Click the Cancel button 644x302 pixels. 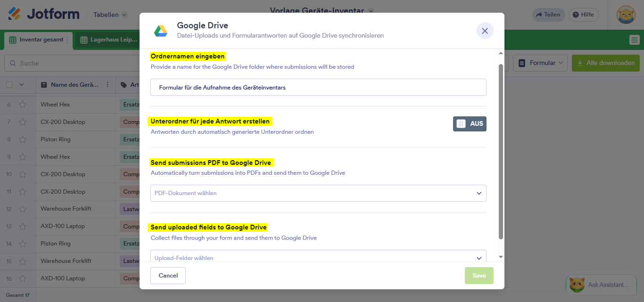(x=168, y=276)
